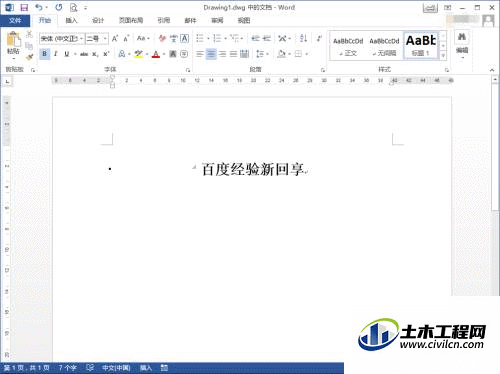This screenshot has height=374, width=500.
Task: Paste clipboard contents with 粘贴 button
Action: (x=13, y=46)
